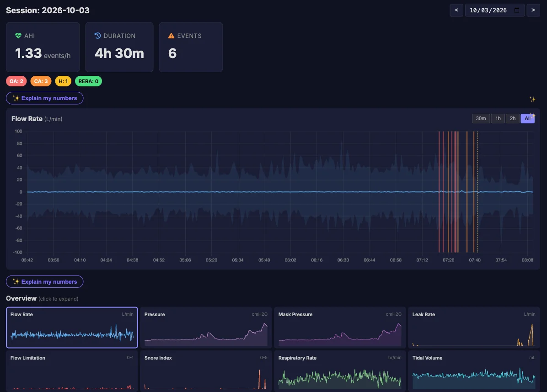
Task: Expand the Flow Limitation overview card
Action: point(72,371)
